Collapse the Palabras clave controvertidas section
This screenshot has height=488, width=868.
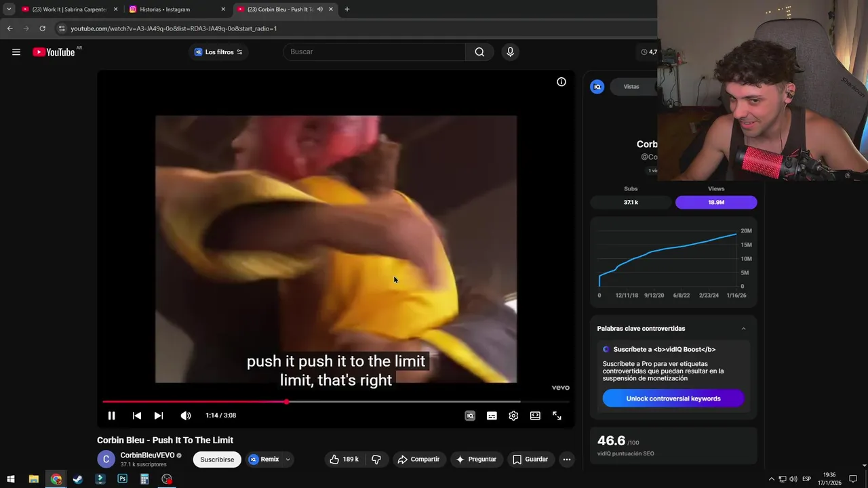click(x=743, y=329)
